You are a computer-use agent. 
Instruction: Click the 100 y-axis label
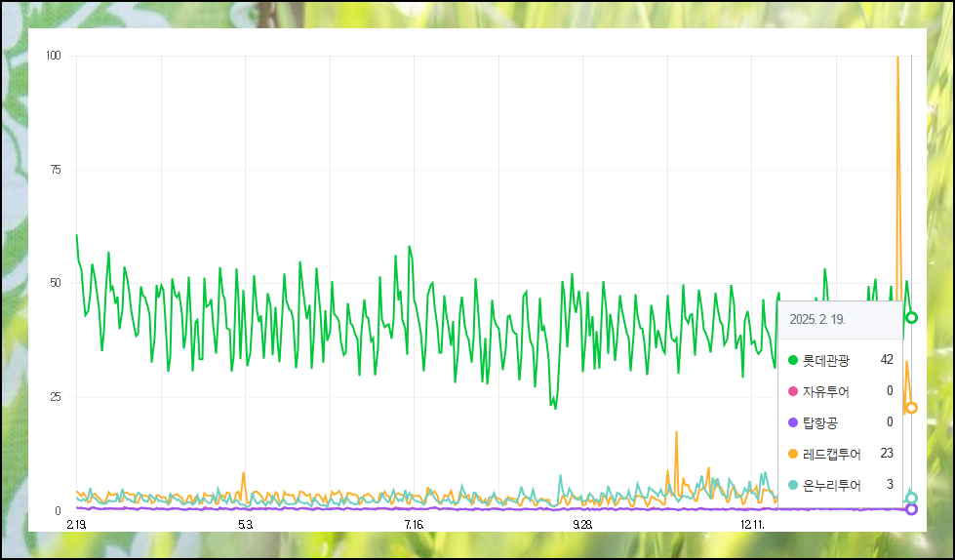pos(54,56)
